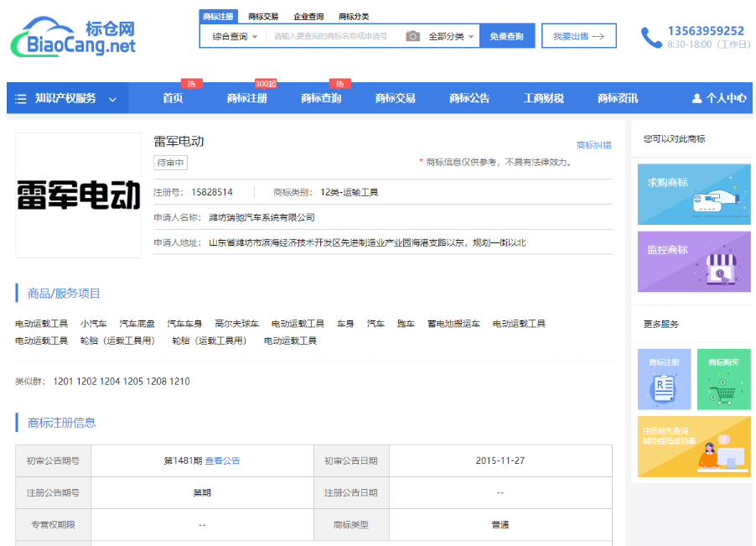
Task: Click the registration number 15828514
Action: pos(212,192)
